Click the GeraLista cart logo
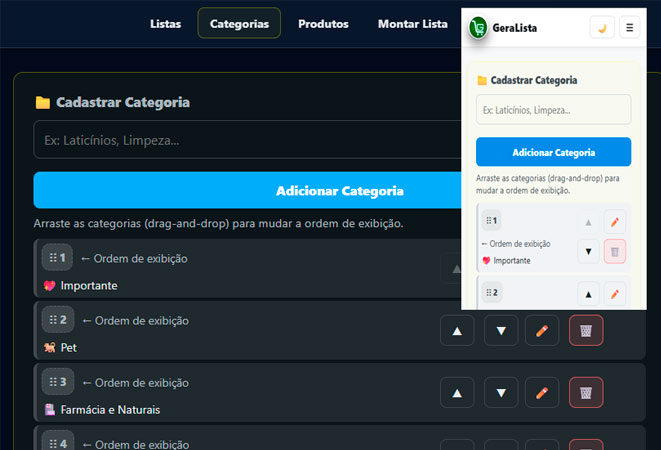The height and width of the screenshot is (450, 661). click(x=478, y=27)
